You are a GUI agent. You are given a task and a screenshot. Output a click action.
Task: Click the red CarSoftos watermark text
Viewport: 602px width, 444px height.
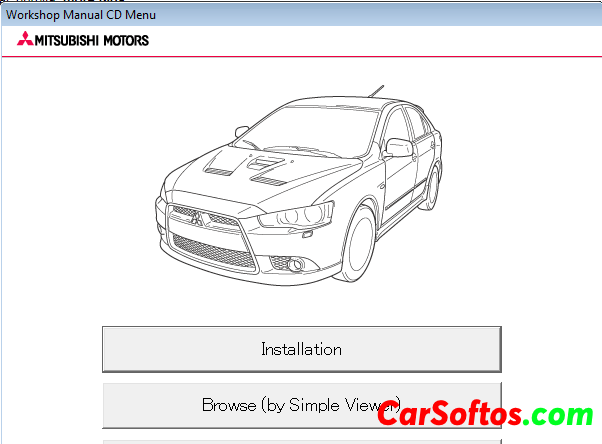coord(448,414)
